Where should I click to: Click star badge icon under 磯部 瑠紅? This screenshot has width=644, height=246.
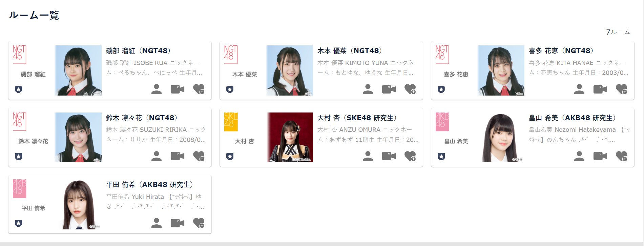click(x=19, y=90)
